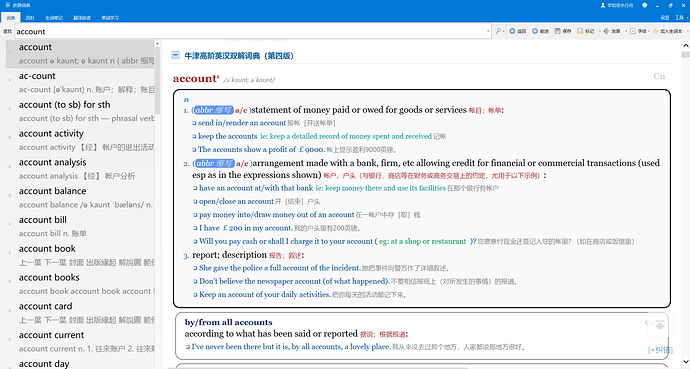This screenshot has width=690, height=369.
Task: Select 'account balance' in the word list
Action: tap(80, 197)
